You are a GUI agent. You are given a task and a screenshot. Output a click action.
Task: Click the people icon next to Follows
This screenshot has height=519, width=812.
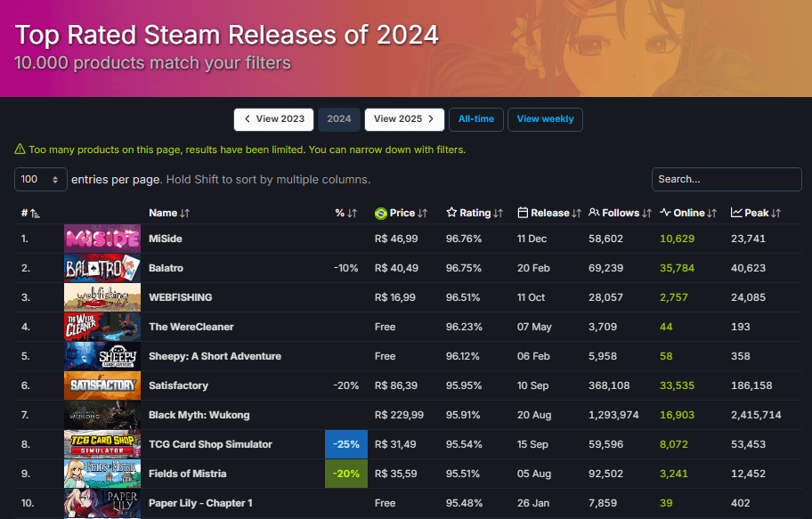[x=594, y=213]
